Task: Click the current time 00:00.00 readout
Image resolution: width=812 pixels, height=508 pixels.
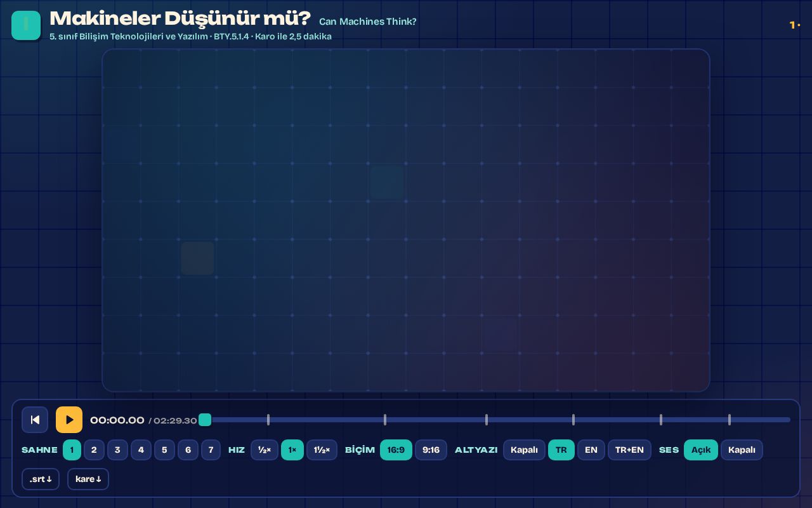Action: (x=117, y=420)
